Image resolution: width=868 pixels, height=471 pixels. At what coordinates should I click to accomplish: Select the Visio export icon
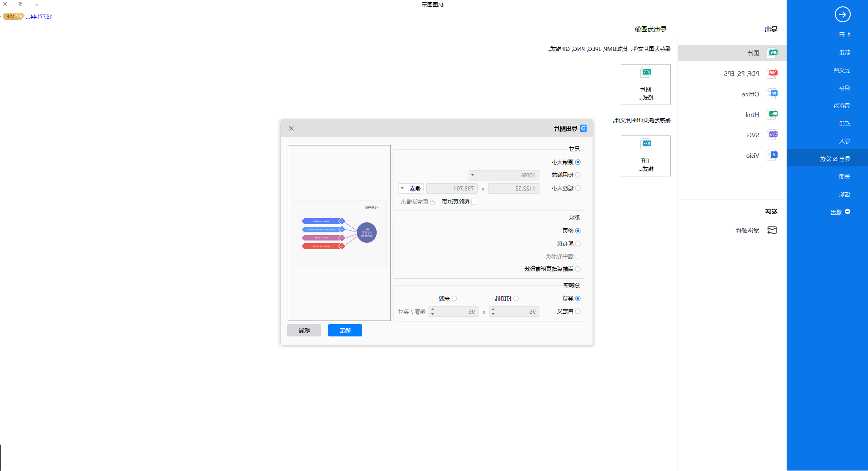tap(773, 155)
